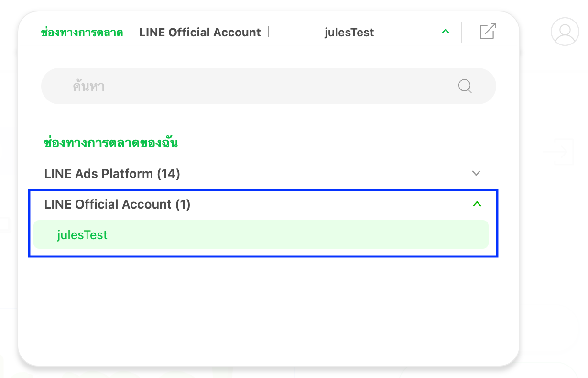588x378 pixels.
Task: Click the faded arrow icon behind the panel
Action: (558, 152)
